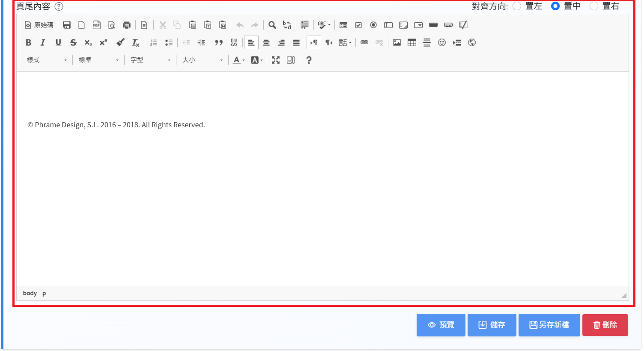
Task: Insert a hyperlink with the link icon
Action: (364, 42)
